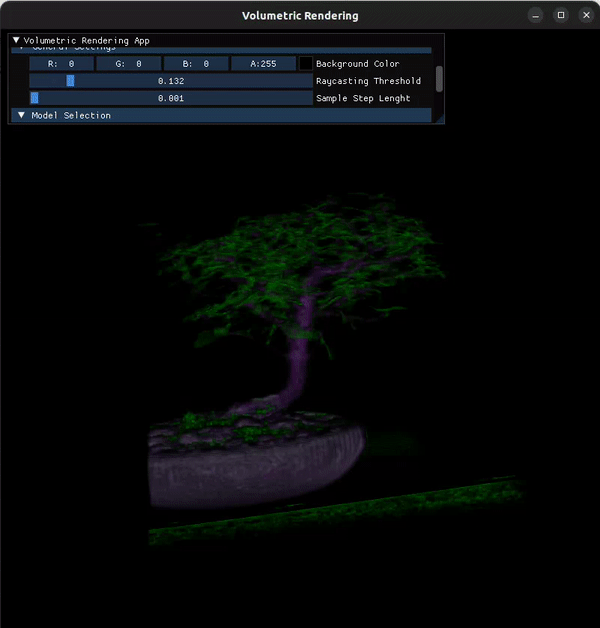Click the Volumetric Rendering App title text
This screenshot has height=628, width=600.
[x=87, y=40]
